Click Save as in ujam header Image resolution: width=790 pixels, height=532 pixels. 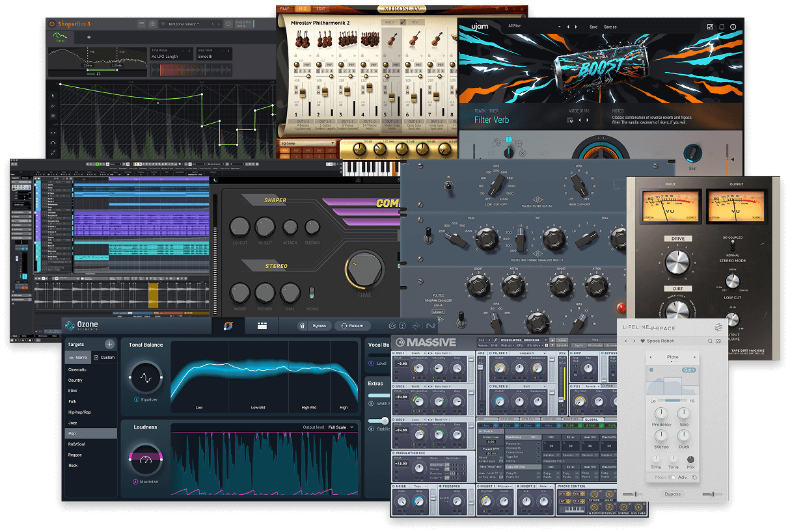pos(610,27)
